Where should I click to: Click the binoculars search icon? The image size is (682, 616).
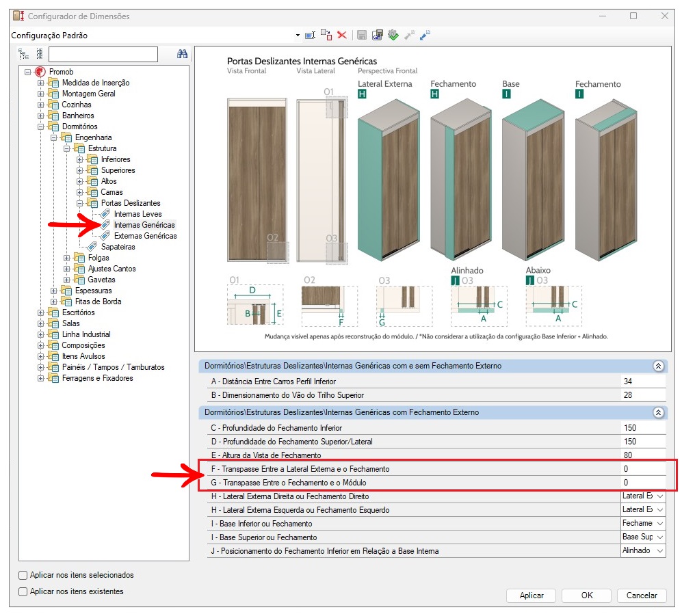click(x=182, y=54)
